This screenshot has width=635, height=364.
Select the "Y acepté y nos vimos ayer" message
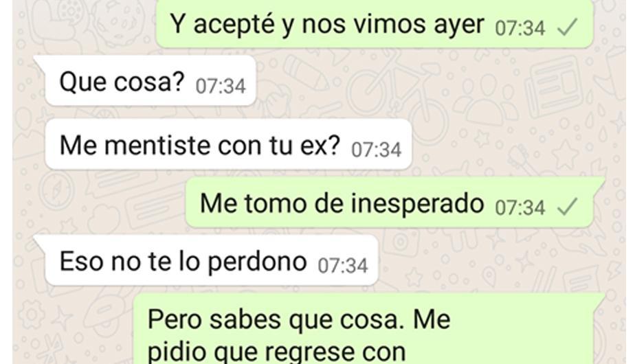[375, 24]
